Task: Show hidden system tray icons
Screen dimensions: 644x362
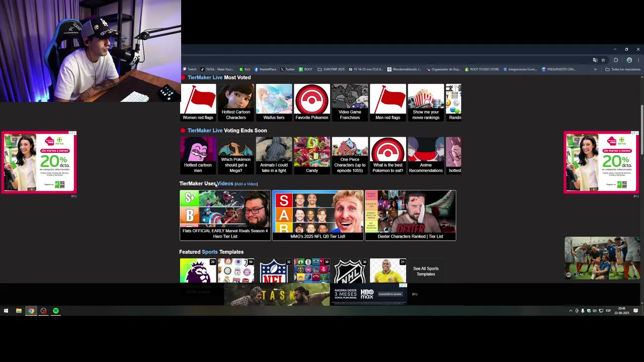Action: pyautogui.click(x=571, y=311)
